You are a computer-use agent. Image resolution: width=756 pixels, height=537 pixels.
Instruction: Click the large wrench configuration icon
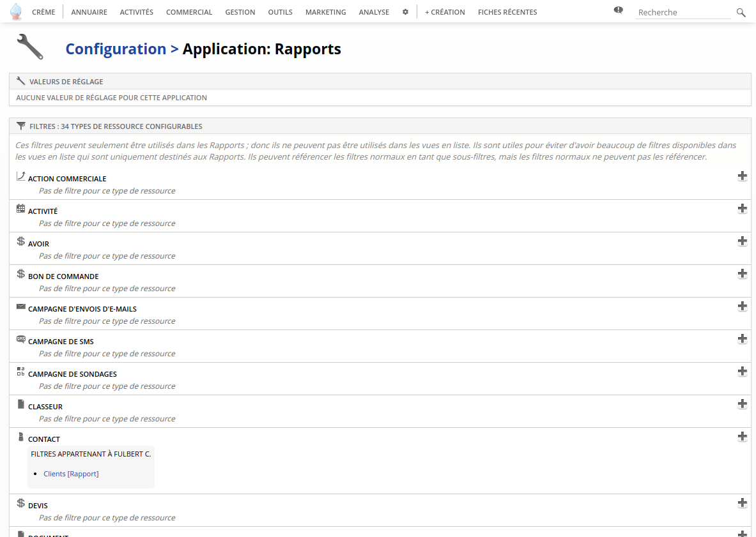[30, 47]
